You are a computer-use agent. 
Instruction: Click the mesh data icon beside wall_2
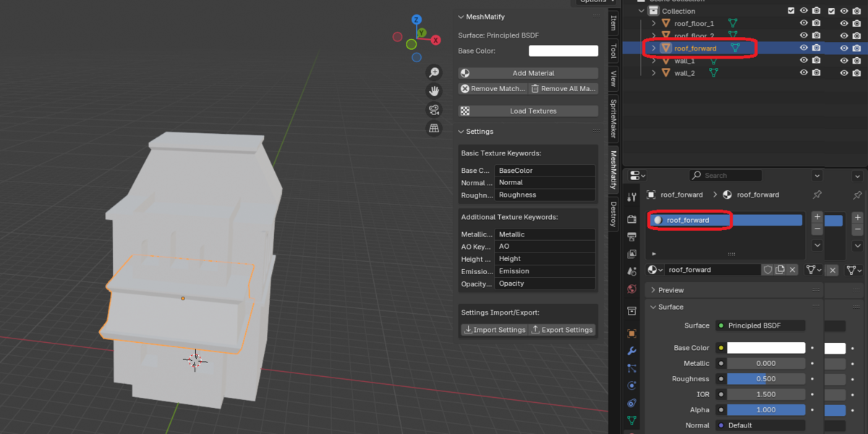pos(713,73)
